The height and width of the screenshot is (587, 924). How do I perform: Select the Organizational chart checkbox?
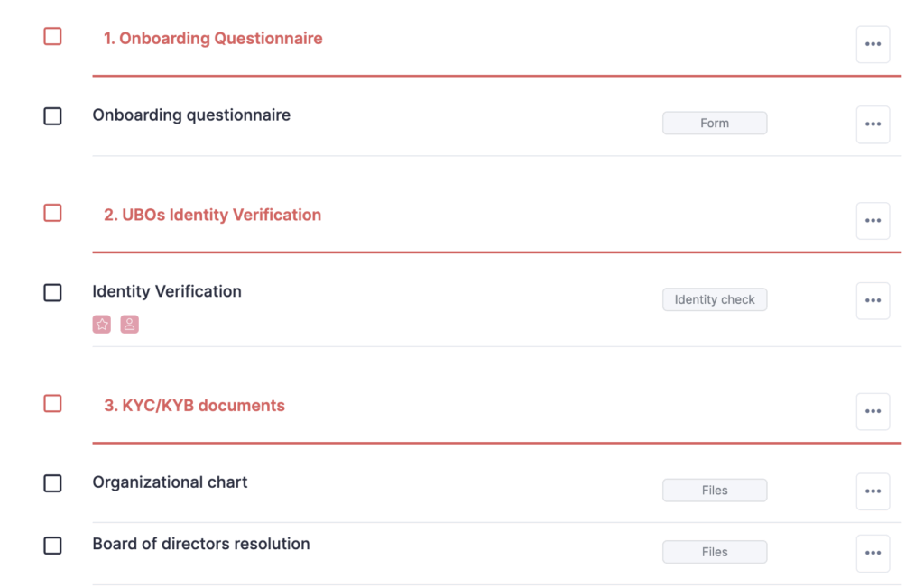click(53, 483)
